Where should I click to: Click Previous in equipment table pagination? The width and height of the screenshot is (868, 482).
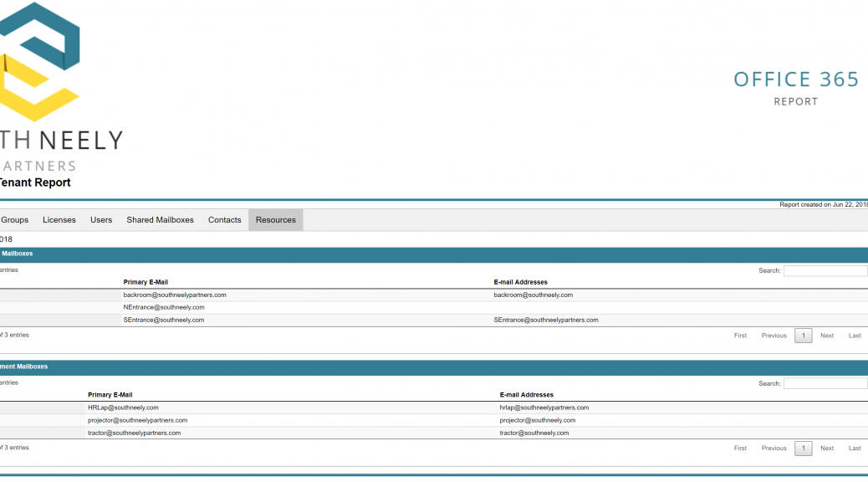(774, 449)
